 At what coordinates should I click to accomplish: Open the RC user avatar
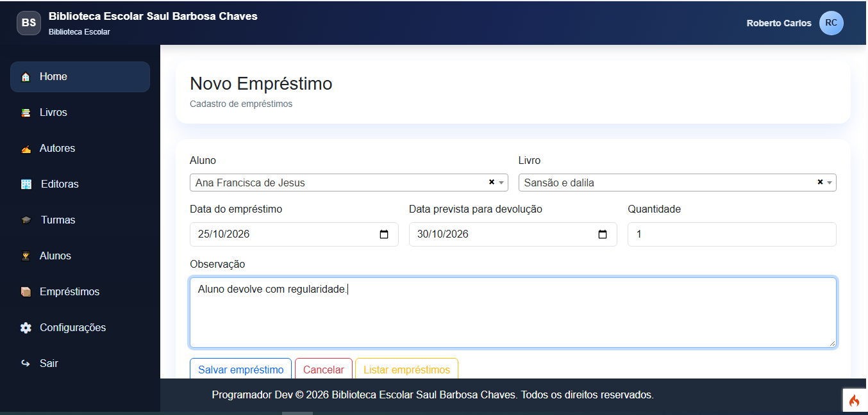click(x=831, y=23)
